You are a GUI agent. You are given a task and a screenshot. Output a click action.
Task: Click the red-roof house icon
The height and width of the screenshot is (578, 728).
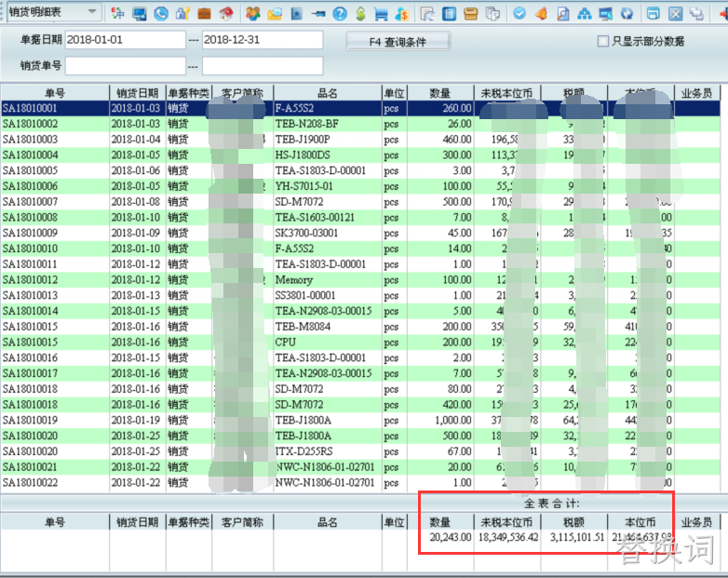(x=226, y=14)
